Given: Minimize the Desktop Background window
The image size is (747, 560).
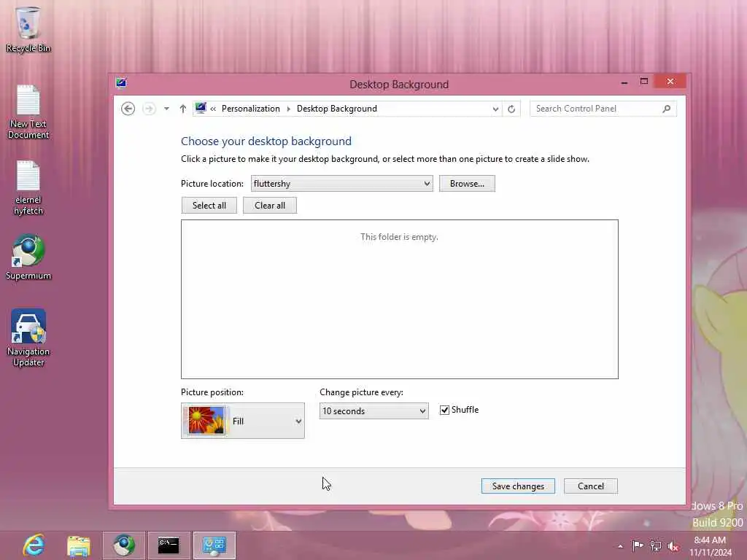Looking at the screenshot, I should pos(624,82).
